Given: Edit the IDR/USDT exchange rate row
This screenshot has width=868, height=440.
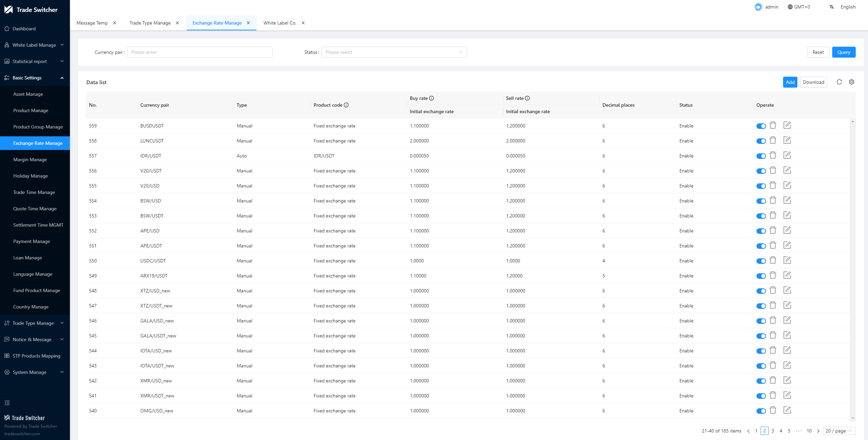Looking at the screenshot, I should 787,155.
